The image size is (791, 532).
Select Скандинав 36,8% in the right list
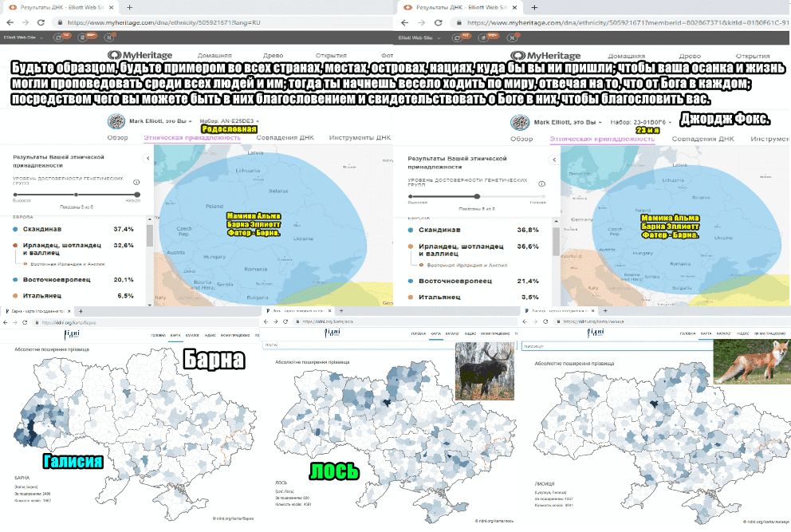(473, 230)
